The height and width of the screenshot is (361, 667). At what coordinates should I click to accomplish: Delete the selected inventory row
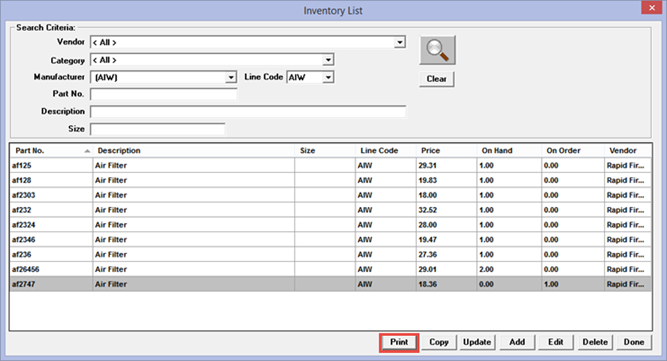click(595, 342)
